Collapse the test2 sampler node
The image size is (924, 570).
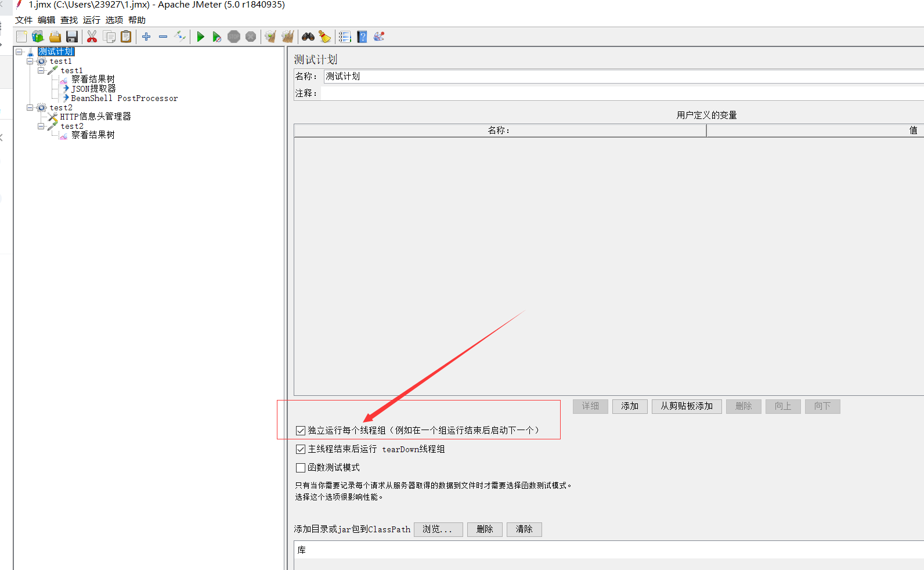coord(41,126)
